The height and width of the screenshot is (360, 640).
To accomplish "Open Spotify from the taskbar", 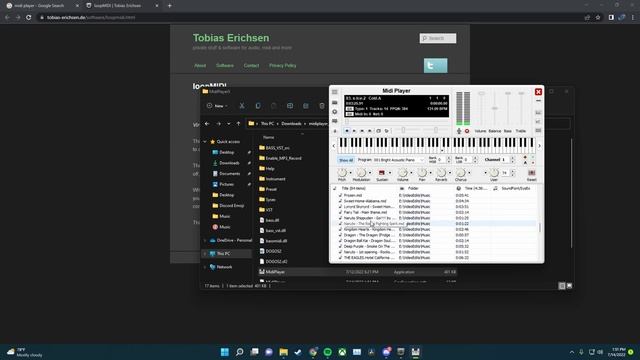I will click(327, 352).
